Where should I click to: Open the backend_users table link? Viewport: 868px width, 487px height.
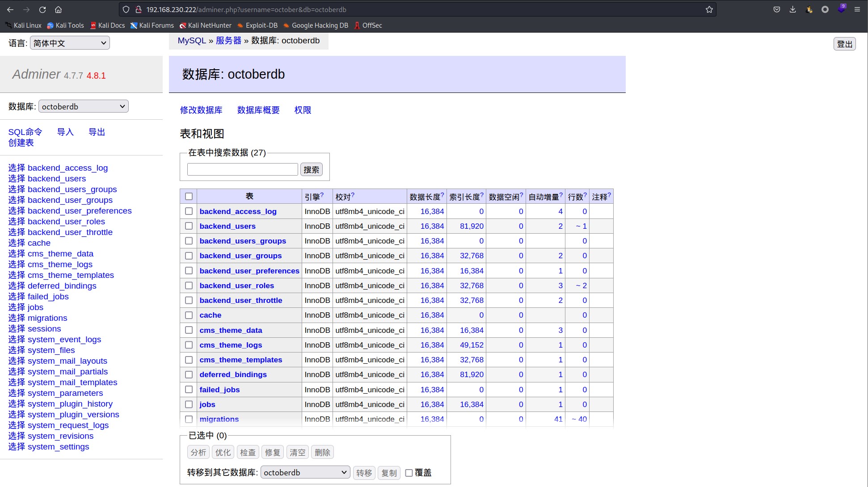tap(228, 226)
